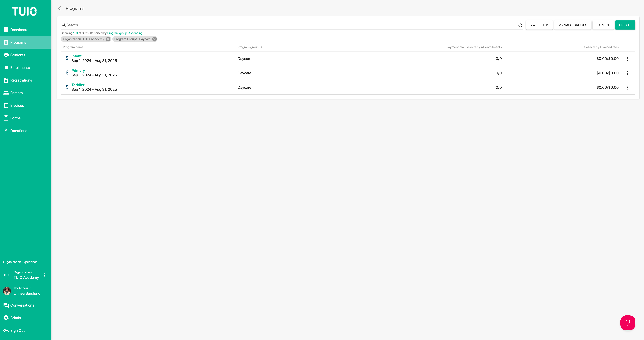644x340 pixels.
Task: Clear the Program Groups: Daycare filter chip
Action: (154, 39)
